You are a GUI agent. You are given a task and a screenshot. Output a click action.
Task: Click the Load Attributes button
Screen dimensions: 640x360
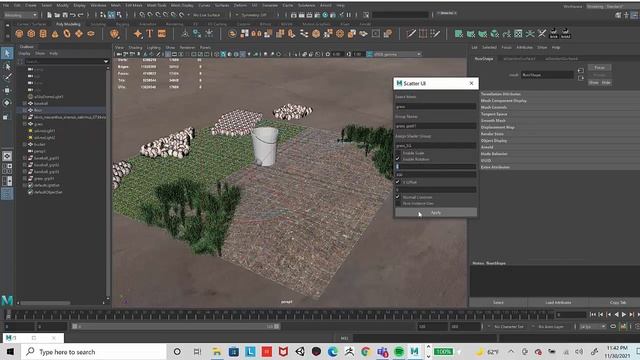[x=558, y=302]
